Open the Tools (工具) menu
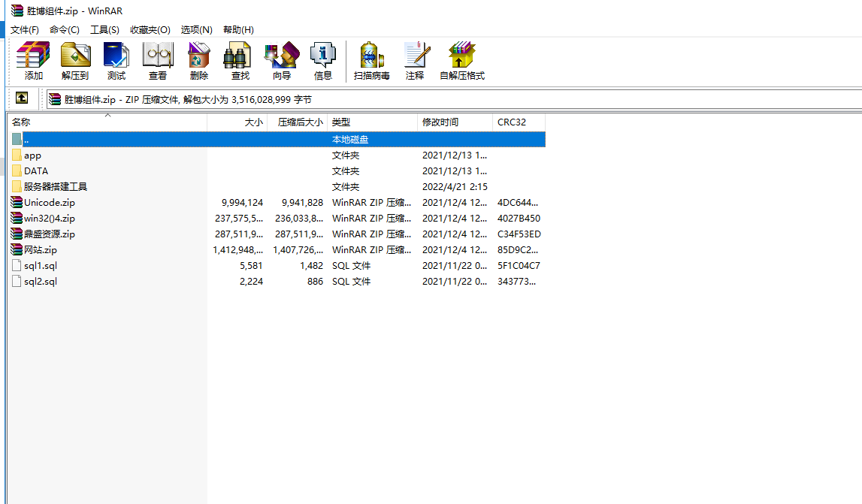 104,30
